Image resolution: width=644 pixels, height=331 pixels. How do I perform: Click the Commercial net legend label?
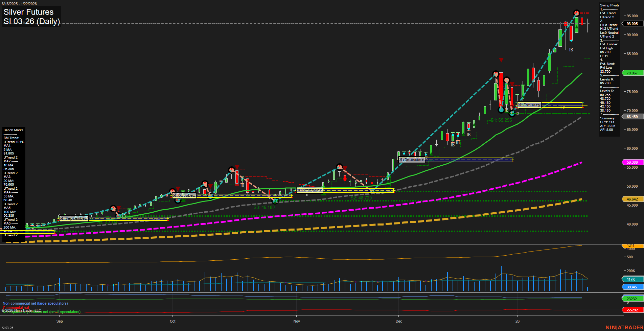16,308
